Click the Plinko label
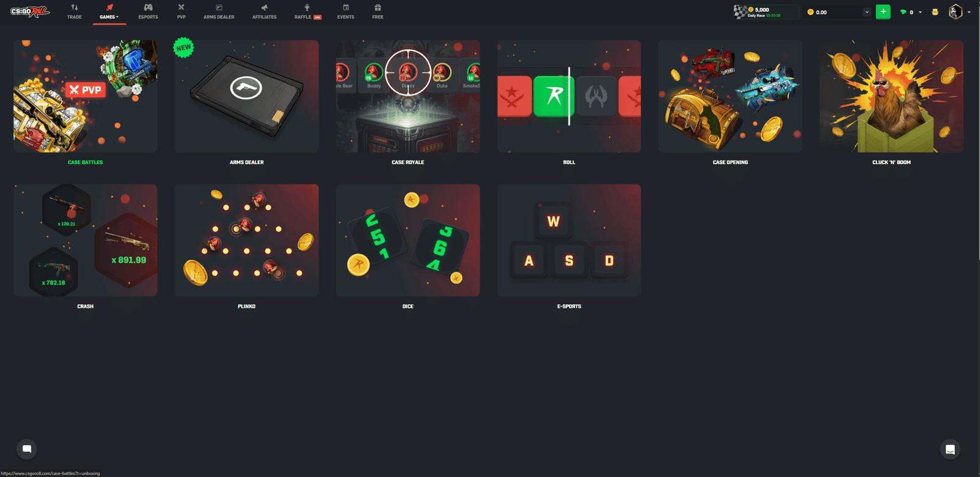The width and height of the screenshot is (980, 477). pos(246,306)
